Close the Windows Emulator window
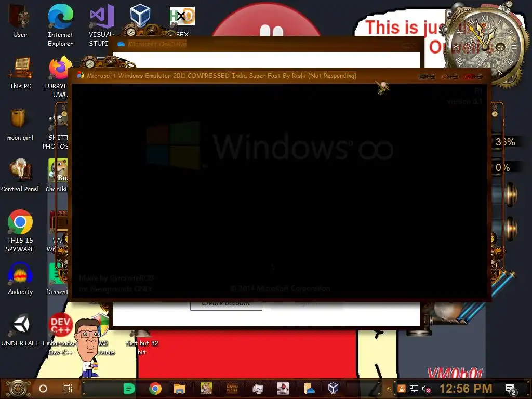 pos(474,77)
